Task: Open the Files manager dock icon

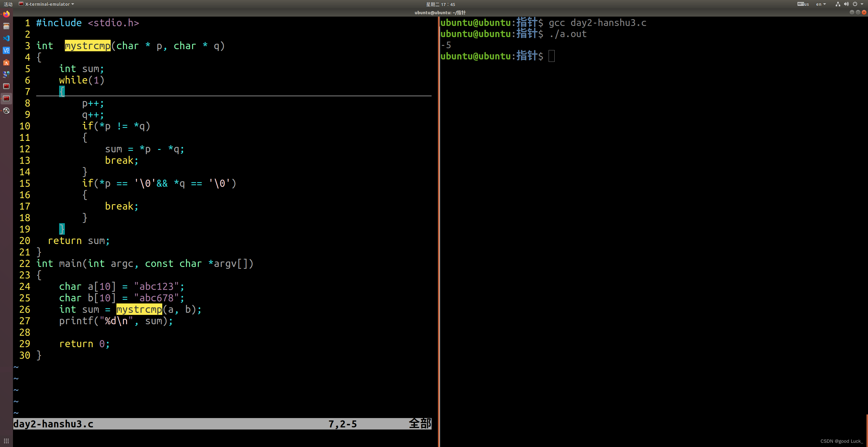Action: coord(6,26)
